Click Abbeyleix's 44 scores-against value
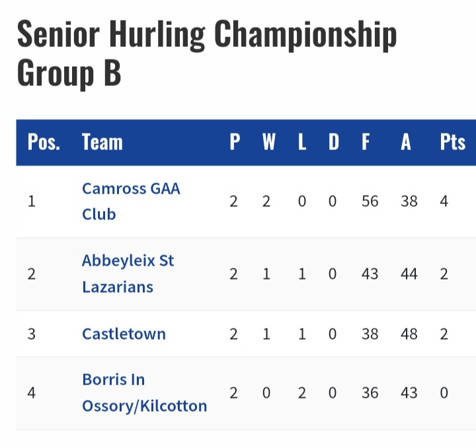Screen dimensions: 476x448 click(x=409, y=274)
